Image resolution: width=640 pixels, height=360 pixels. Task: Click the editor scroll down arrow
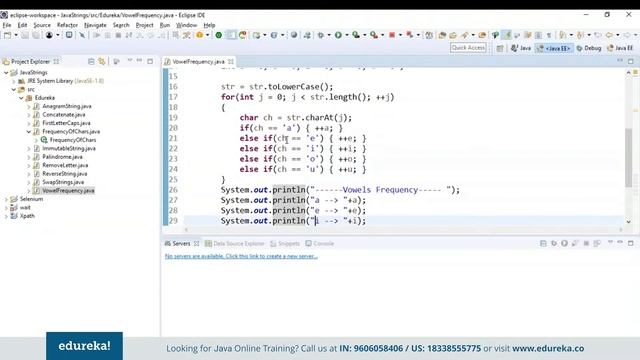[x=628, y=222]
